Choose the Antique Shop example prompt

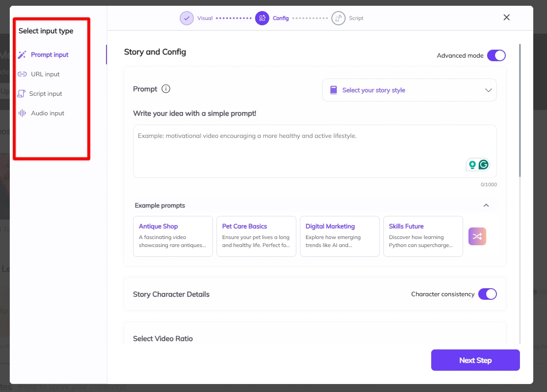point(173,236)
